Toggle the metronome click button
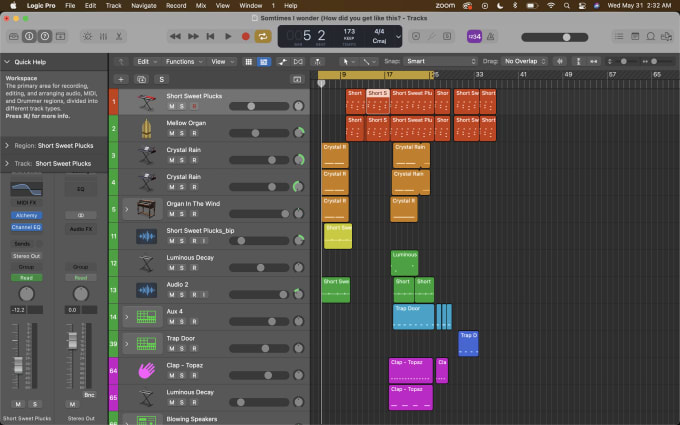The height and width of the screenshot is (425, 680). click(x=490, y=36)
